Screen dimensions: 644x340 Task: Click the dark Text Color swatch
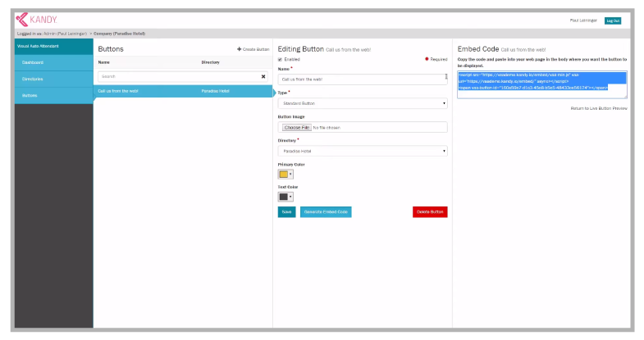click(x=283, y=197)
